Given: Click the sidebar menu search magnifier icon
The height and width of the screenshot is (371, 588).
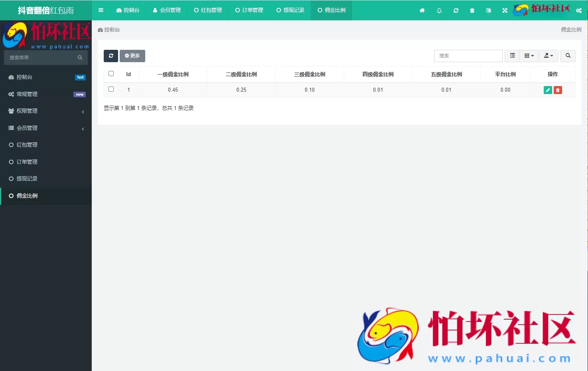Looking at the screenshot, I should 80,57.
